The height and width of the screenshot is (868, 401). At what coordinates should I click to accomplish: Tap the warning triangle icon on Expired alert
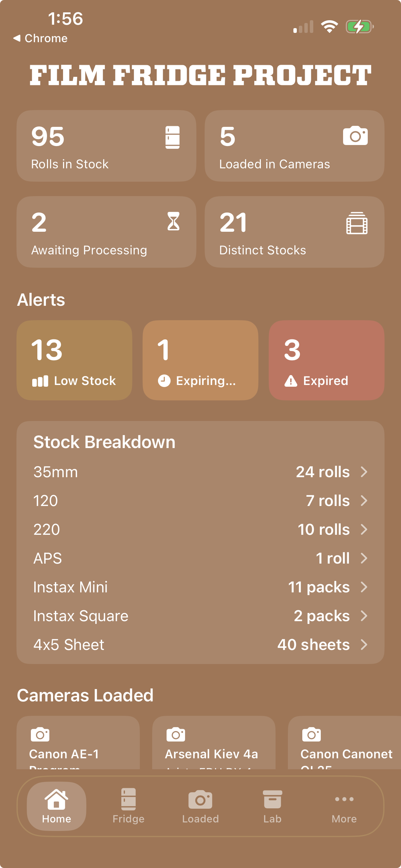pyautogui.click(x=291, y=381)
